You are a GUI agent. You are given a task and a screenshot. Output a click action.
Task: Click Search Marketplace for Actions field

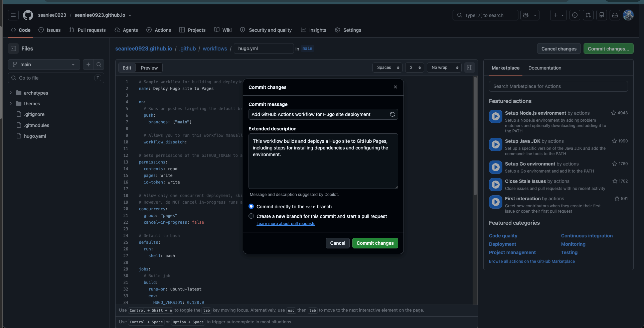point(558,86)
